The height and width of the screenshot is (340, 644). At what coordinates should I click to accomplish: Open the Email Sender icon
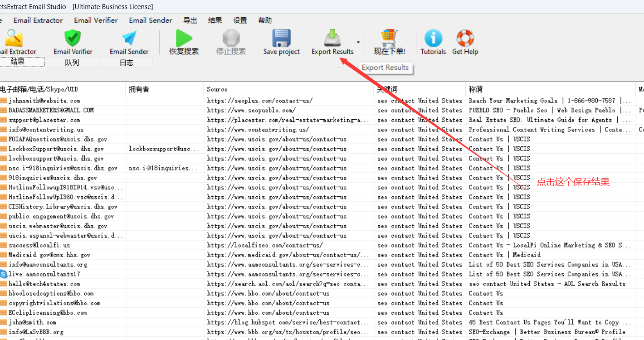point(129,37)
